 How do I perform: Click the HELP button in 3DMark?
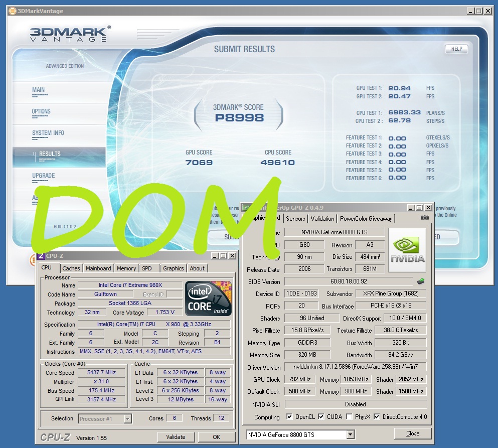pyautogui.click(x=456, y=49)
